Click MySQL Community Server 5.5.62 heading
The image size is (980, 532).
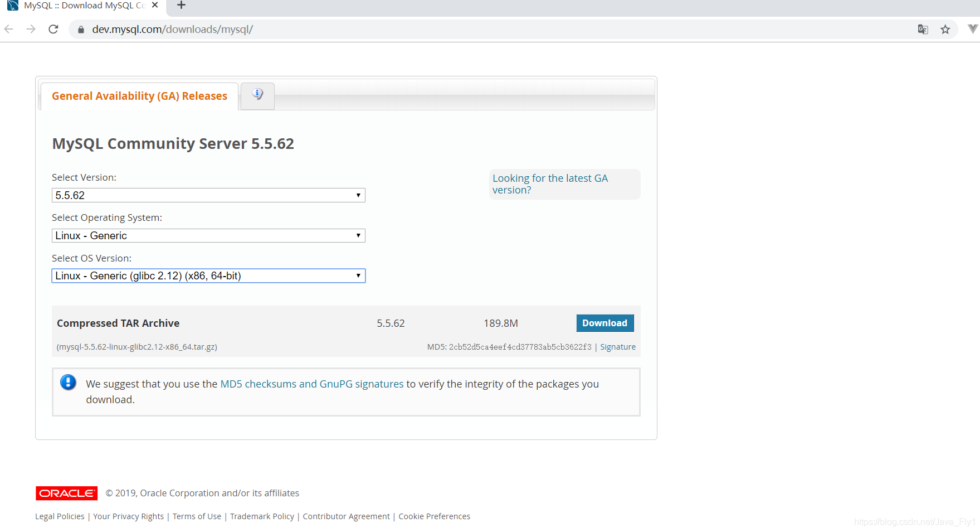pyautogui.click(x=173, y=144)
